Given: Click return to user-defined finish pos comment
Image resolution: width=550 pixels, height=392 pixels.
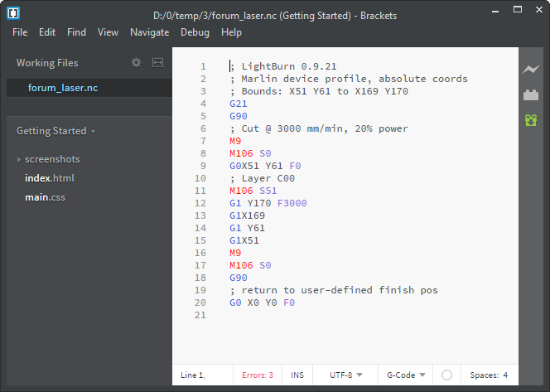Looking at the screenshot, I should coord(334,290).
